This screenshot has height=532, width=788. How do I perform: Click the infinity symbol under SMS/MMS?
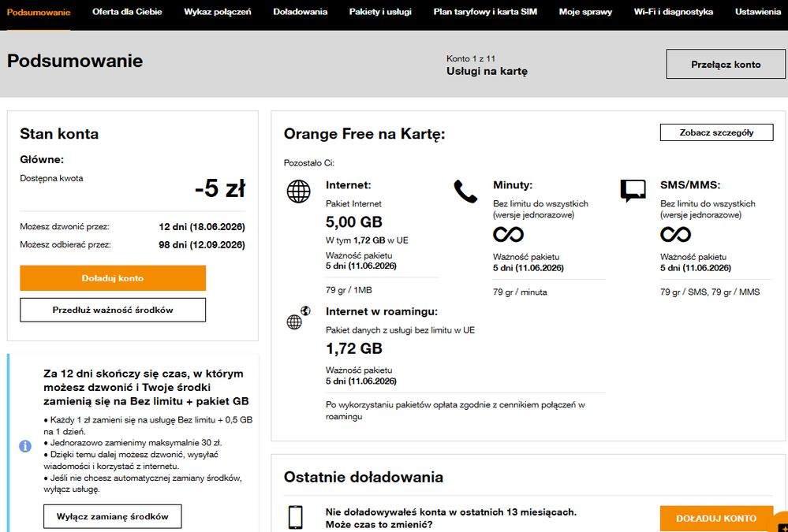(x=675, y=234)
